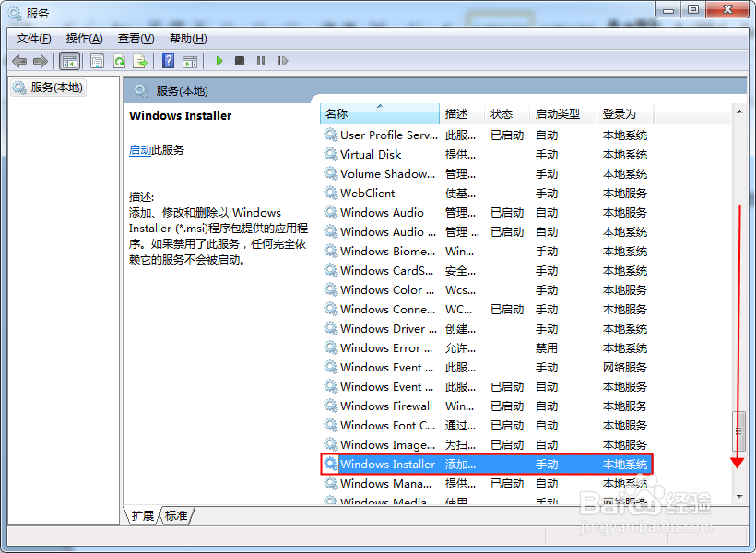The width and height of the screenshot is (756, 553).
Task: Pause the service via the pause icon
Action: click(x=259, y=60)
